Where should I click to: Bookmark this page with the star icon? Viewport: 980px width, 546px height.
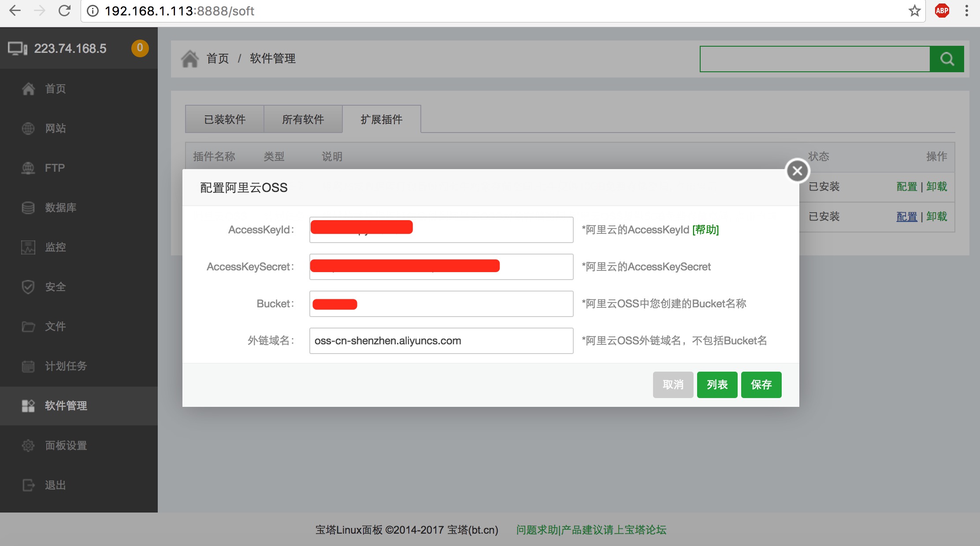pyautogui.click(x=915, y=11)
